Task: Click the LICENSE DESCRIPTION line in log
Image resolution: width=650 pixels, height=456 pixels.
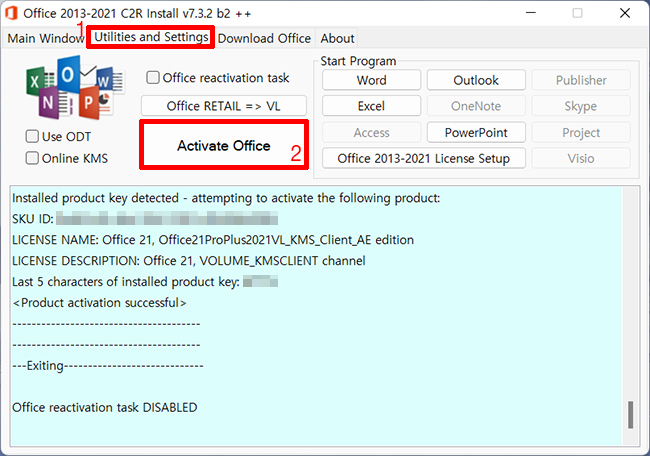Action: point(189,261)
